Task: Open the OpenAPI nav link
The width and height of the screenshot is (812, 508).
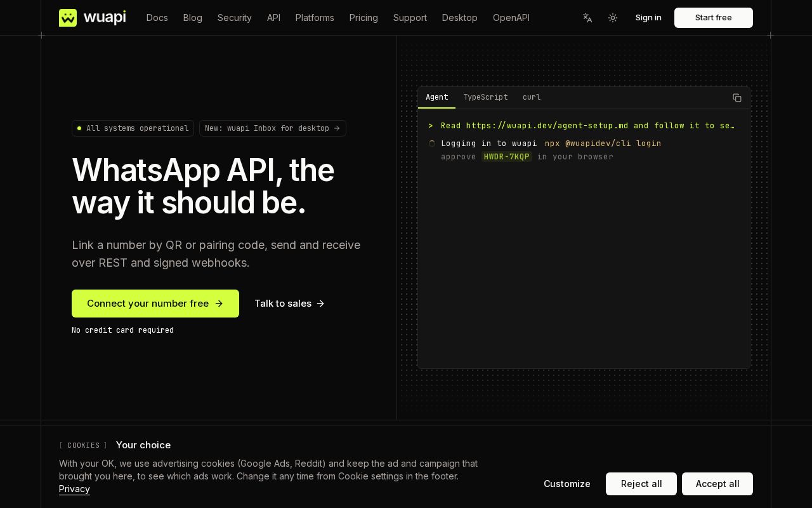Action: pos(511,18)
